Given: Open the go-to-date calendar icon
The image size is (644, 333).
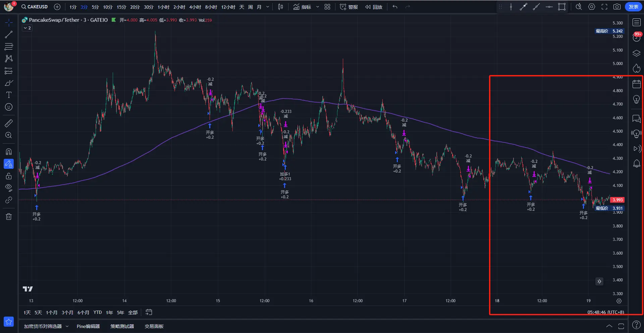Looking at the screenshot, I should pyautogui.click(x=149, y=312).
